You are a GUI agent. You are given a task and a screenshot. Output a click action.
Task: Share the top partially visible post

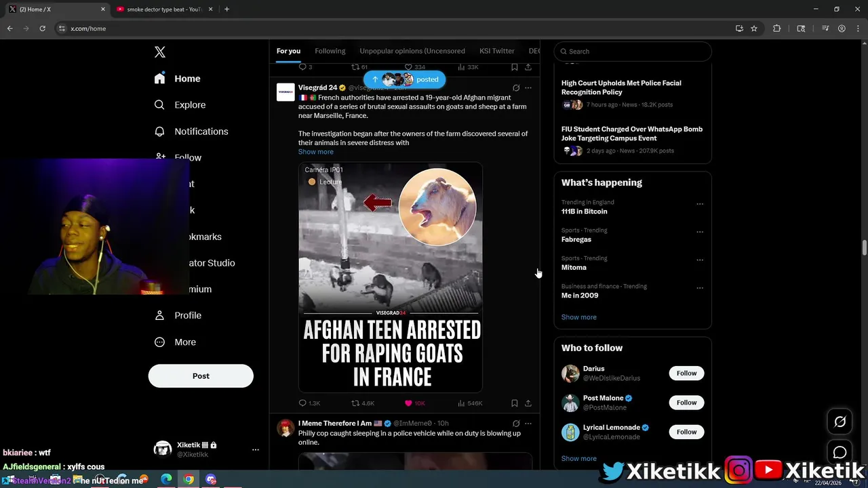click(528, 67)
